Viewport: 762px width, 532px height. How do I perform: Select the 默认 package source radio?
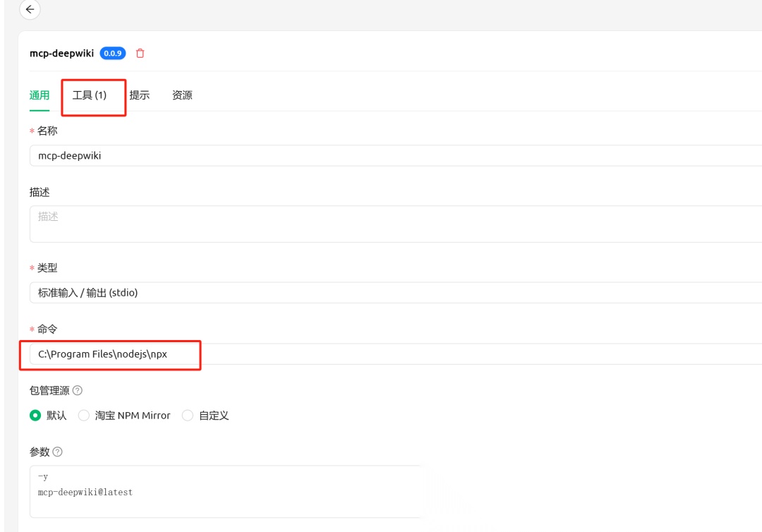[x=35, y=416]
